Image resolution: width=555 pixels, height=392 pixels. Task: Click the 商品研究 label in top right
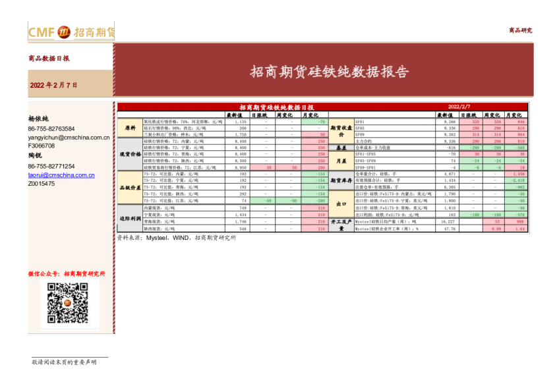point(520,30)
